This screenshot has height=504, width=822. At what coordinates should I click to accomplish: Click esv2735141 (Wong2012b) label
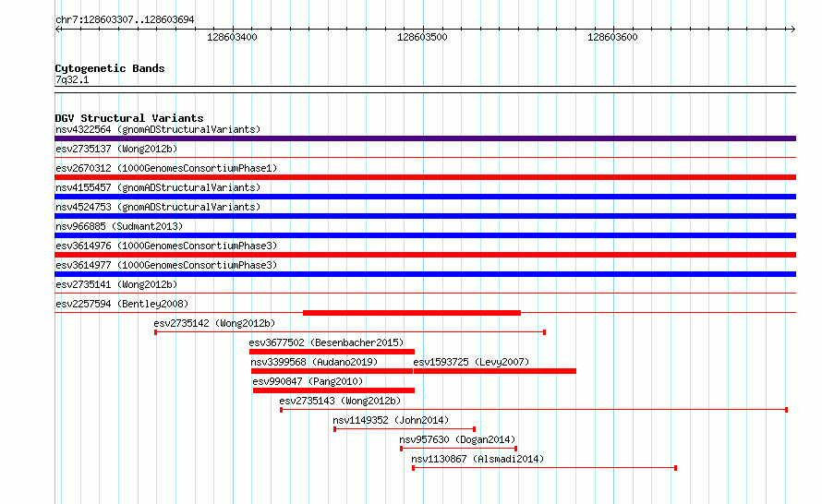pos(116,284)
